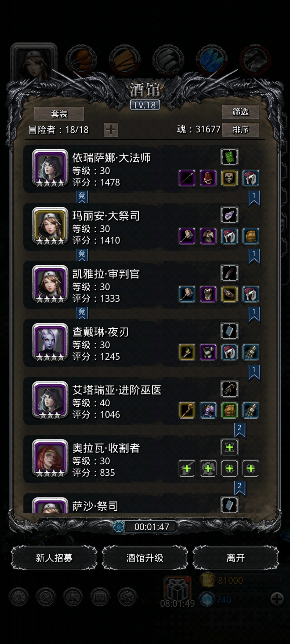Tap the 新人招募 recruit button
This screenshot has width=290, height=644.
pos(54,558)
